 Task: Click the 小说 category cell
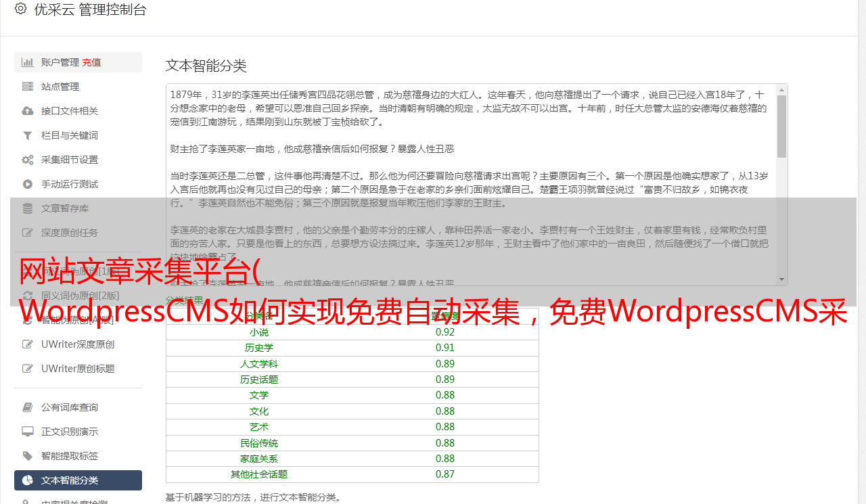[x=259, y=332]
